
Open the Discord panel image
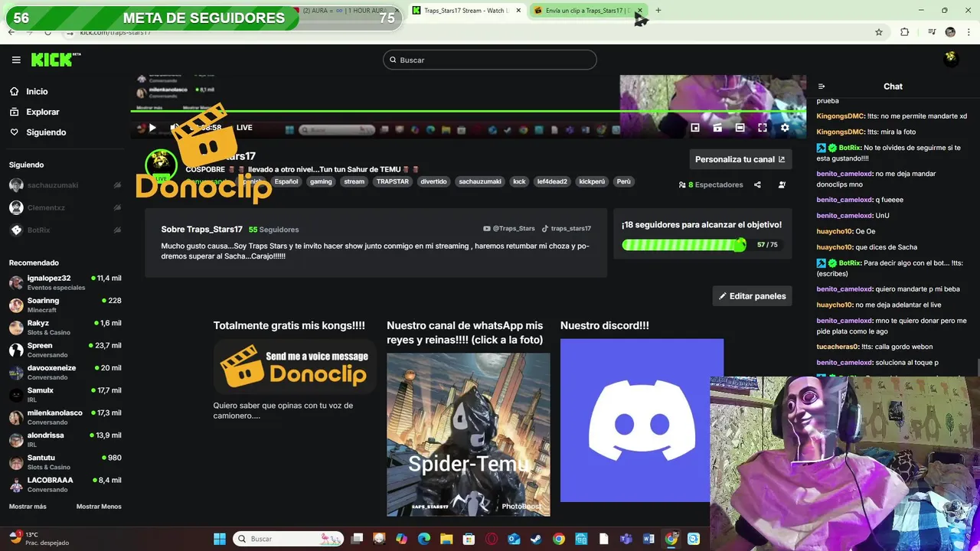pos(642,420)
